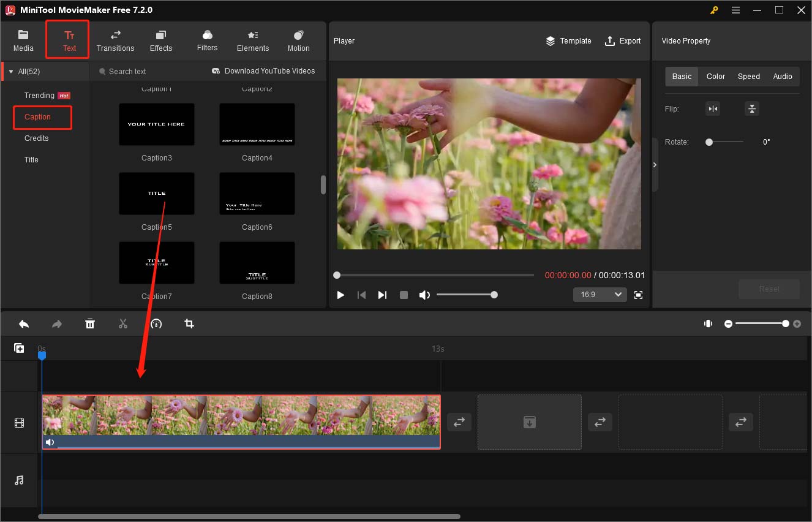Collapse the All(52) category list
The height and width of the screenshot is (522, 812).
coord(10,72)
